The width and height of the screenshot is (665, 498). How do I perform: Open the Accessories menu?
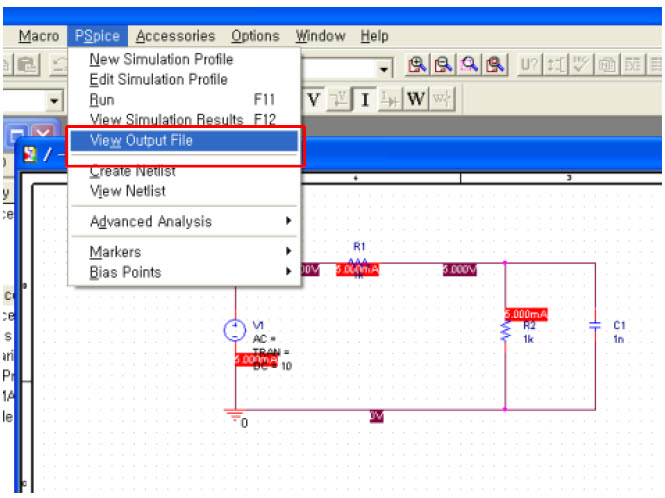175,36
